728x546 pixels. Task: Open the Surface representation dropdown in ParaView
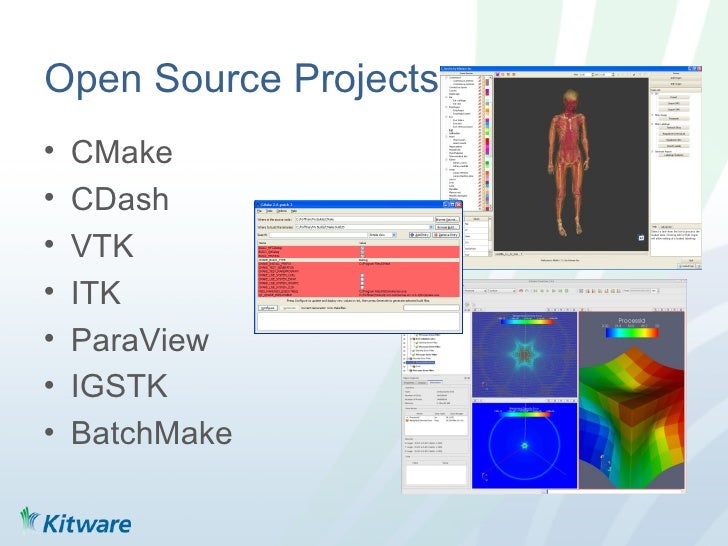pyautogui.click(x=501, y=289)
